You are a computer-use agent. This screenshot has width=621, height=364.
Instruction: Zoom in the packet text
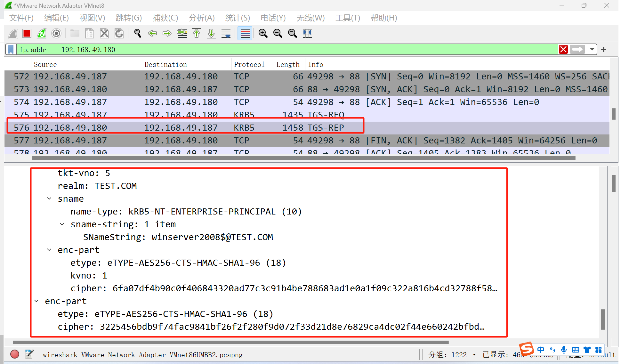tap(263, 33)
